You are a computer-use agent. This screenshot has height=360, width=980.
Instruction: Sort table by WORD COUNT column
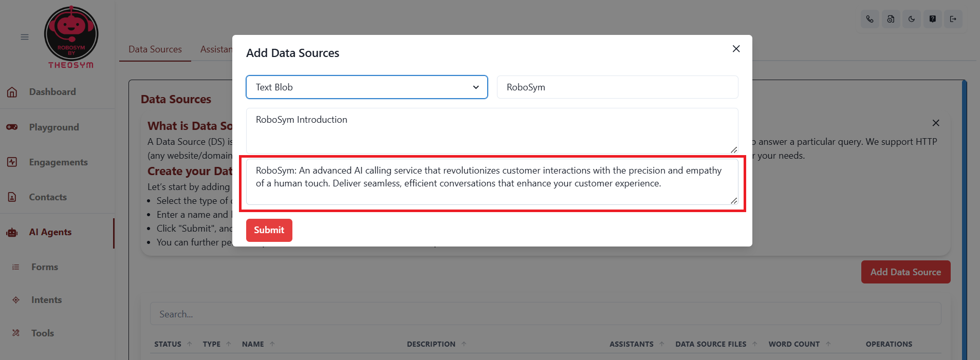800,344
